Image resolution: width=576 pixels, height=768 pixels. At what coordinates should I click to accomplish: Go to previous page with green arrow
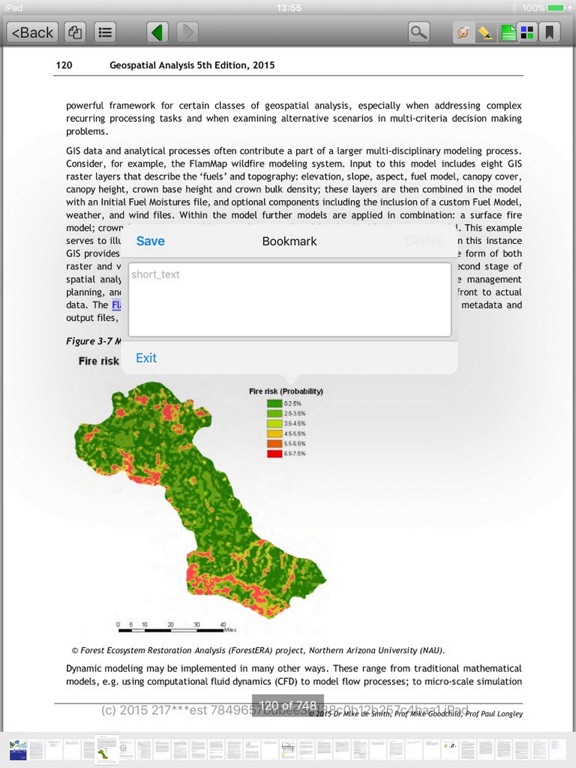click(157, 32)
